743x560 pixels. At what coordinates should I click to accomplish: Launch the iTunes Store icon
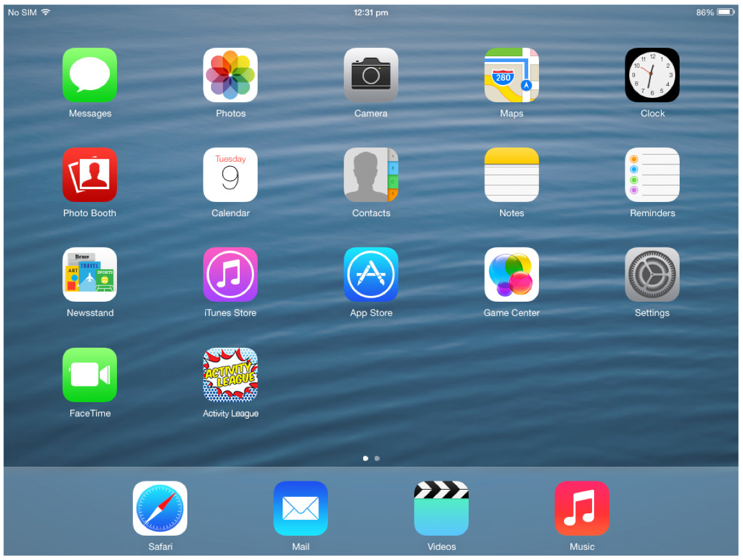(x=230, y=275)
